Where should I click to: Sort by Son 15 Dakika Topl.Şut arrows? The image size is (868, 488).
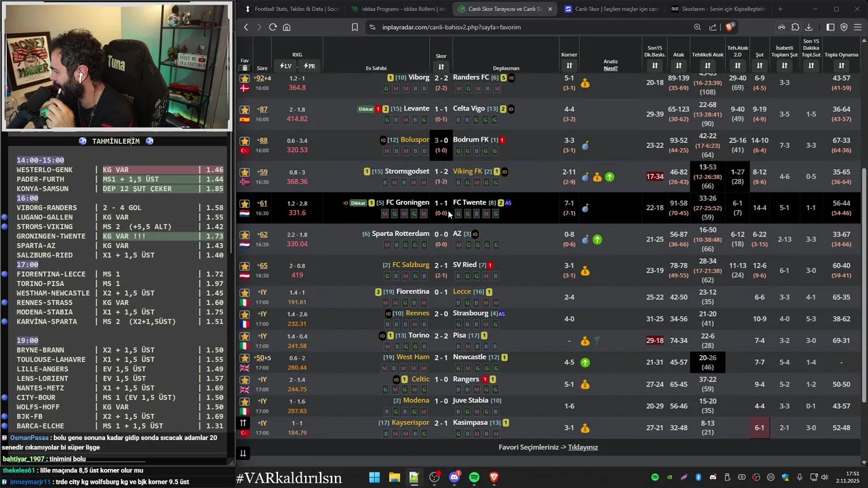(x=811, y=66)
